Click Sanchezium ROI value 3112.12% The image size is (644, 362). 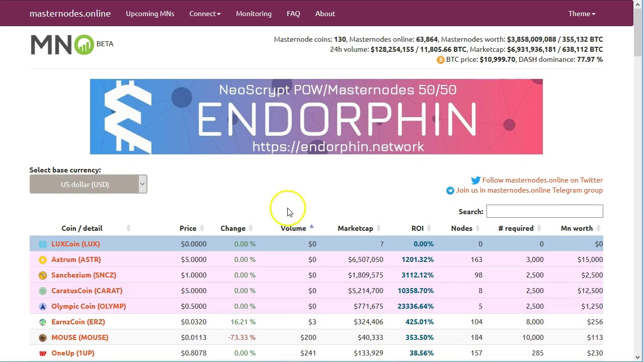pos(417,275)
